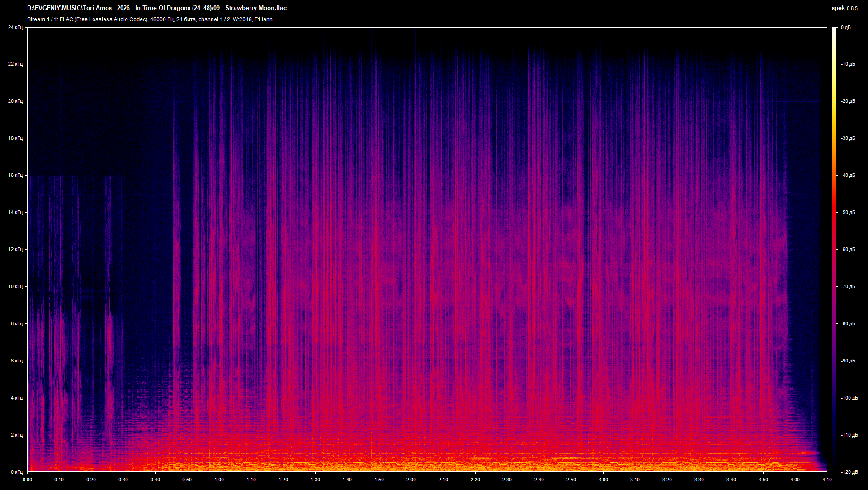Viewport: 868px width, 490px height.
Task: Click the 1:00 time axis label
Action: point(219,480)
